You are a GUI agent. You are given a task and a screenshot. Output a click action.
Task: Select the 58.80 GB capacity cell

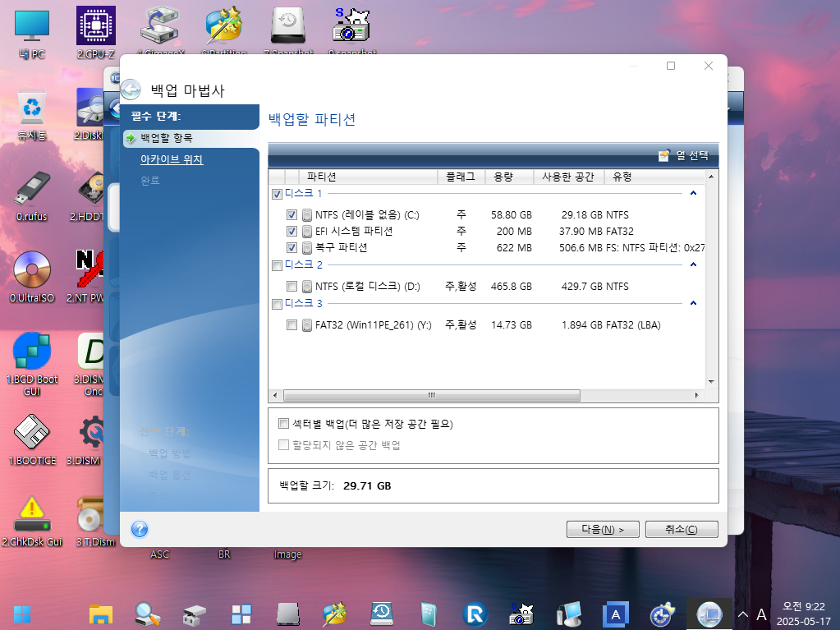pos(512,215)
